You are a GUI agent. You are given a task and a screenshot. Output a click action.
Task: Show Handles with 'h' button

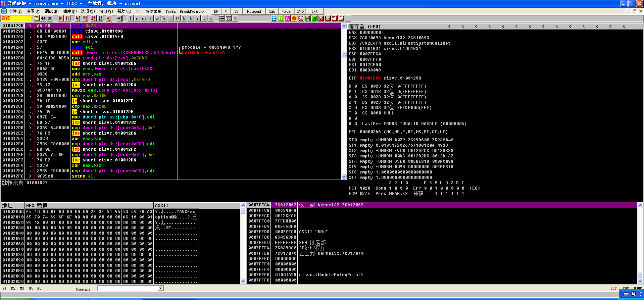pyautogui.click(x=164, y=18)
